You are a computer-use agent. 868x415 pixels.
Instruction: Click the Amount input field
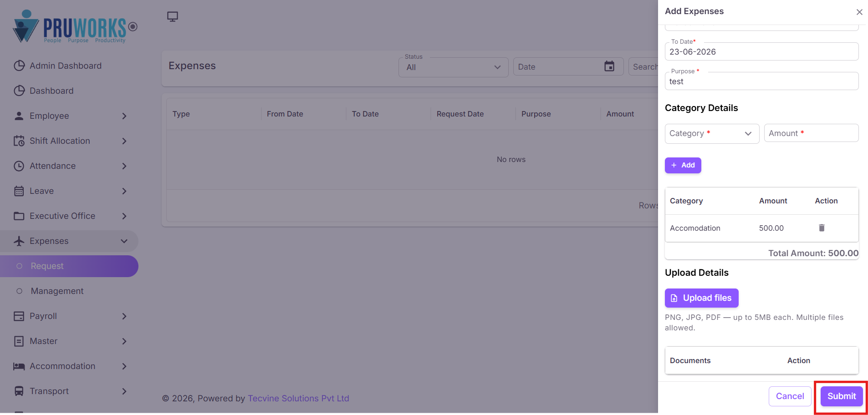[811, 133]
